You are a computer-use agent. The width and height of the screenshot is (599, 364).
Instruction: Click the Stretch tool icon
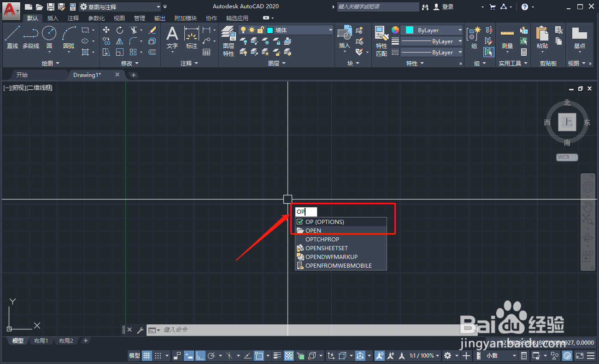(106, 52)
